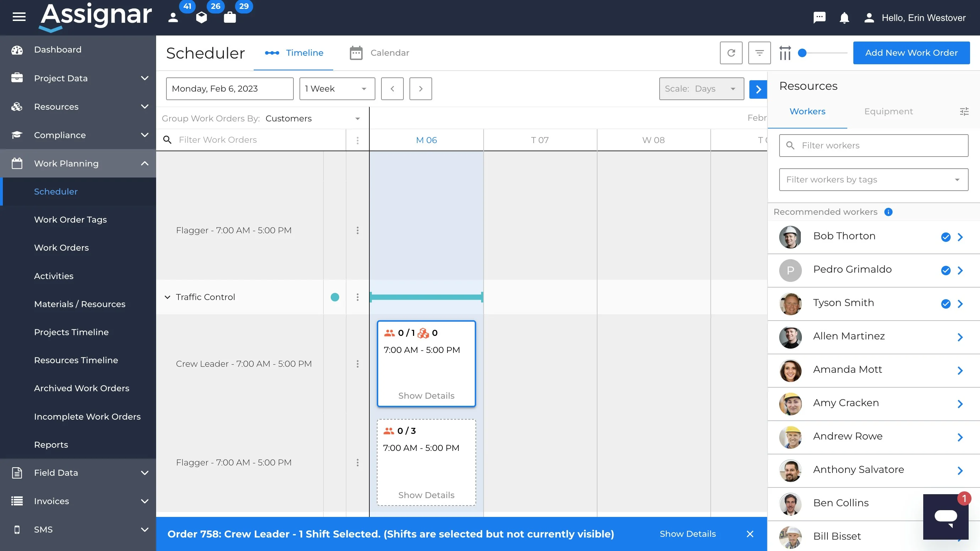The width and height of the screenshot is (980, 551).
Task: Click the refresh scheduler icon
Action: pos(731,53)
